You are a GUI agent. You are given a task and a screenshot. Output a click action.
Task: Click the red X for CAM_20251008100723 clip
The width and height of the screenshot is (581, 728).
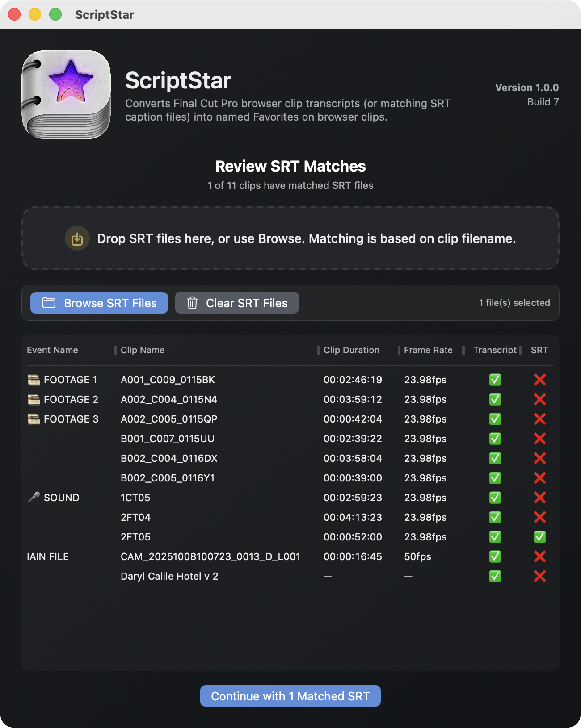(539, 556)
